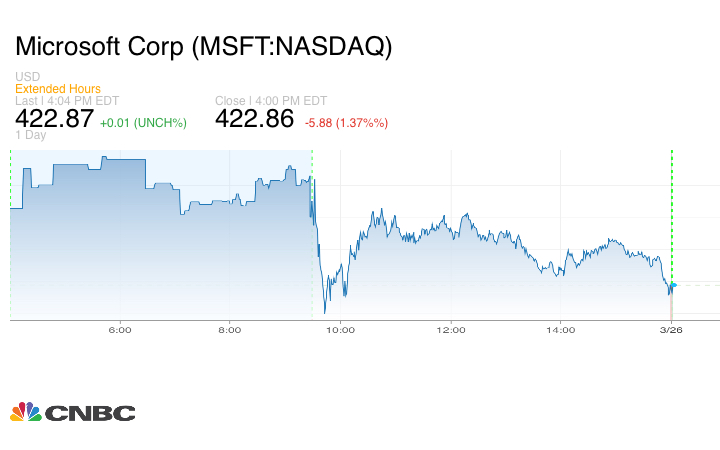Select the 14:00 time axis label
The height and width of the screenshot is (450, 720).
(x=560, y=330)
